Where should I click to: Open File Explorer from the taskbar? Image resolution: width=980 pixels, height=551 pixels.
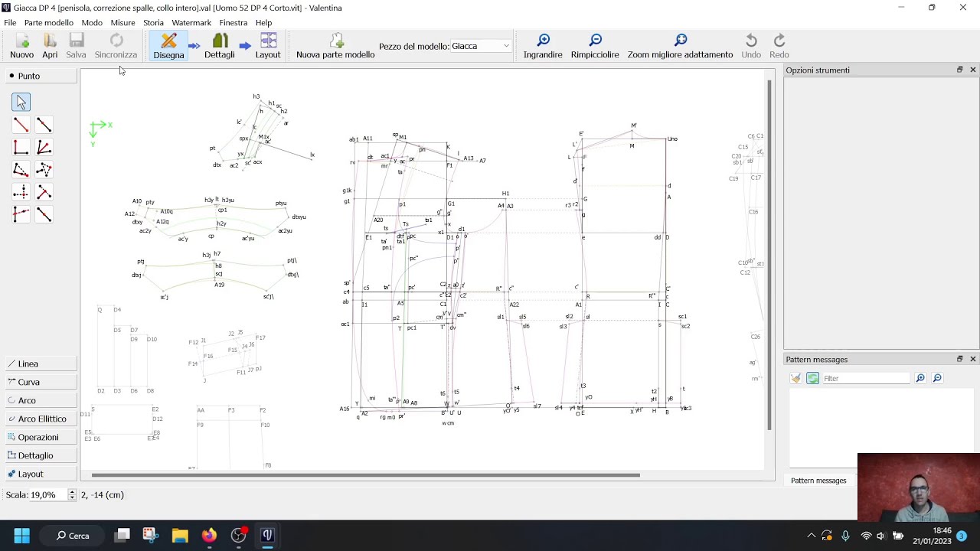pyautogui.click(x=180, y=536)
